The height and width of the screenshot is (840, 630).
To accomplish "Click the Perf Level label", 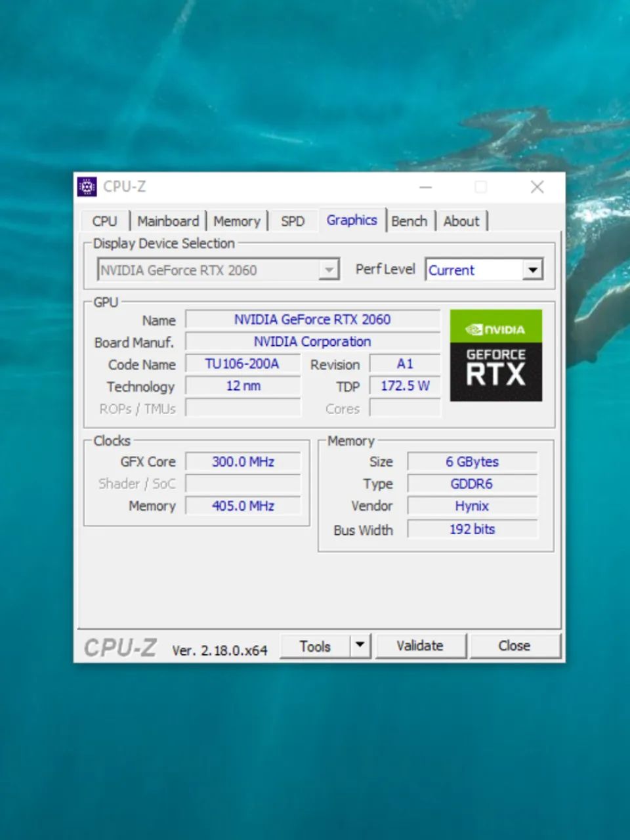I will click(385, 269).
